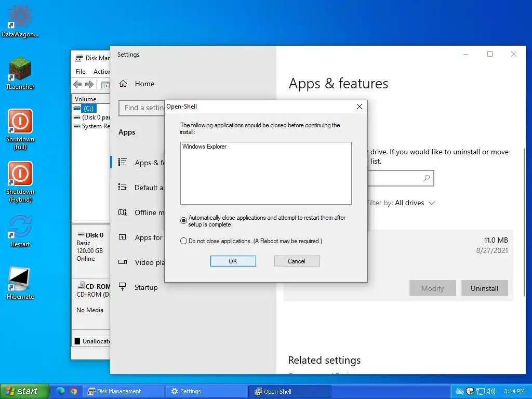Click the search magnifier in the app list box

point(427,178)
